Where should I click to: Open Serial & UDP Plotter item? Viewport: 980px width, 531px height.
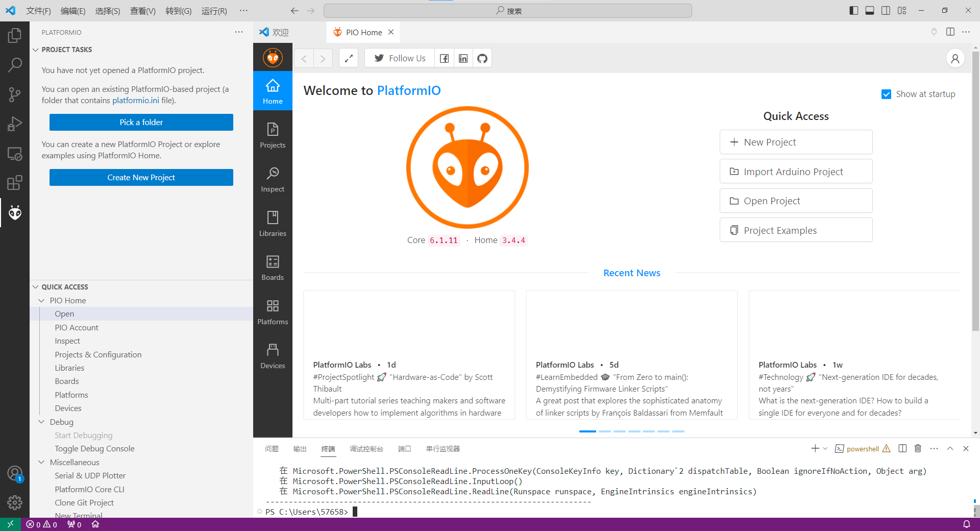tap(90, 475)
